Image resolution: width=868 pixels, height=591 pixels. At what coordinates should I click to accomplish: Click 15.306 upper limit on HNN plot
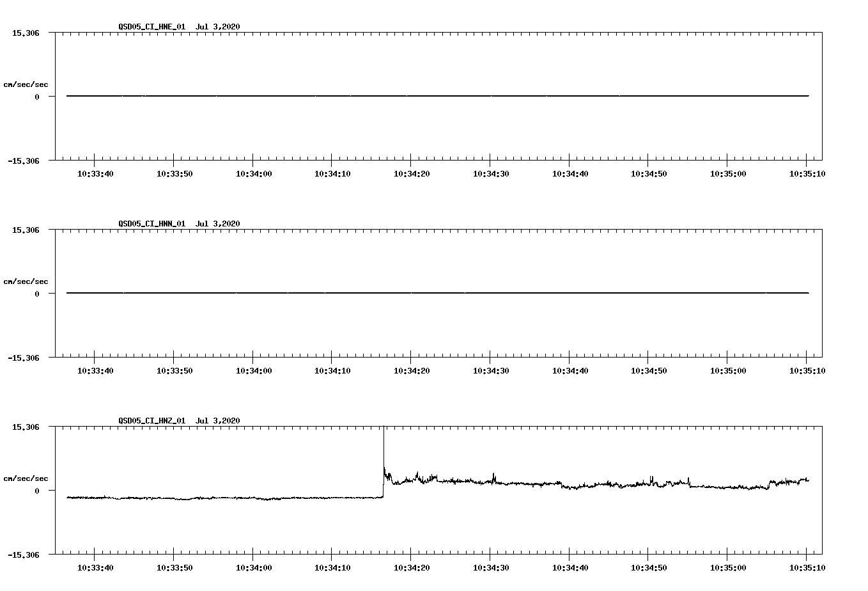(x=25, y=230)
